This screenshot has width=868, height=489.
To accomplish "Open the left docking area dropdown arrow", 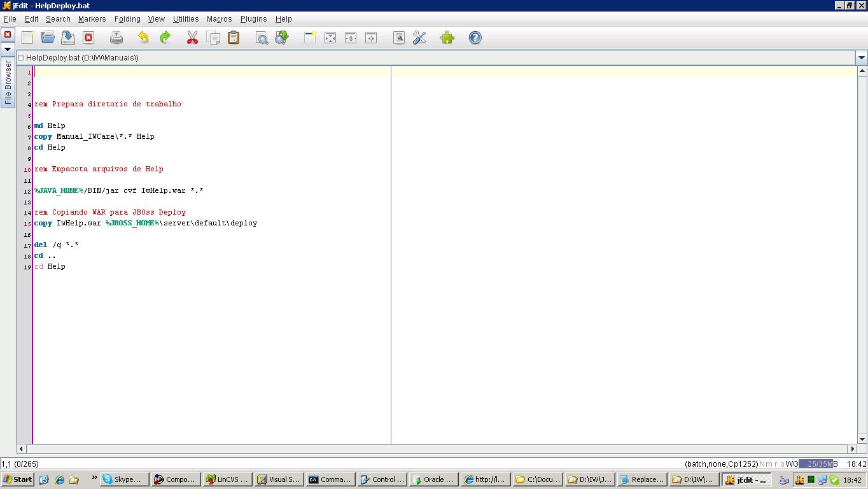I will (8, 49).
